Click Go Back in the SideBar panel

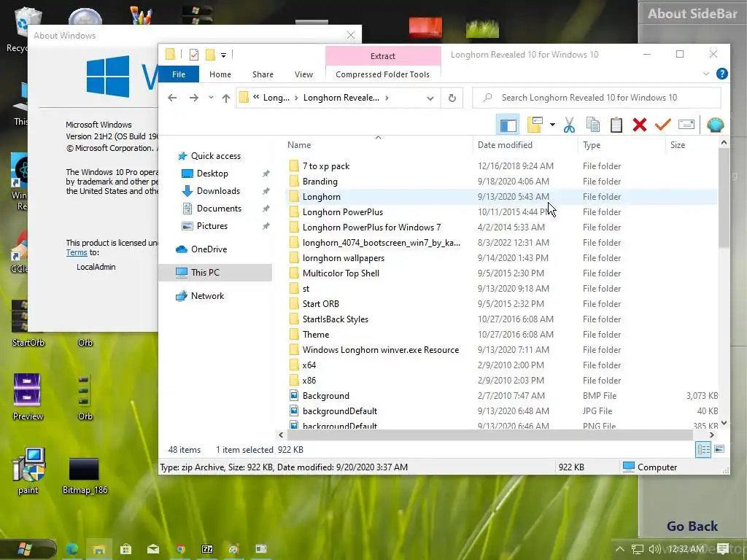click(x=692, y=526)
